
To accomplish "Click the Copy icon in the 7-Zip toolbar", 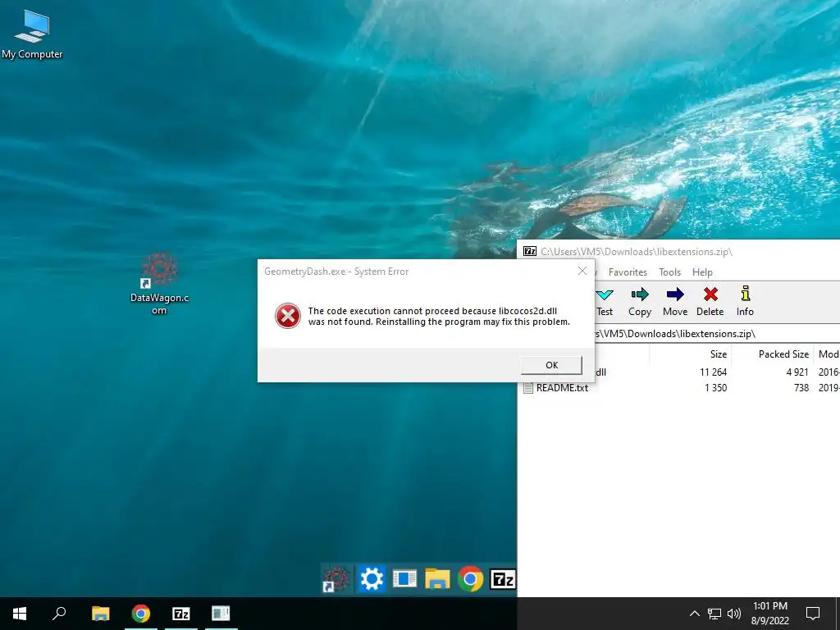I will 640,302.
